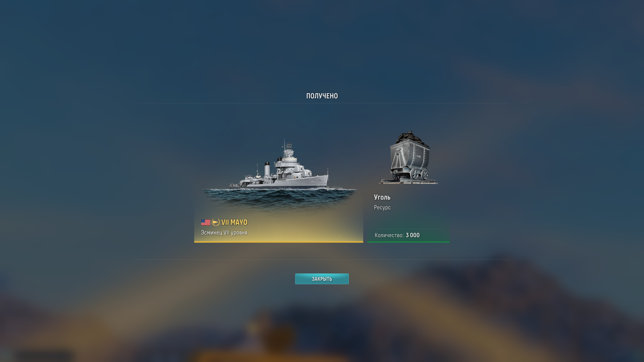The height and width of the screenshot is (362, 644).
Task: Click the ПОЛУЧЕНО header text
Action: click(322, 96)
